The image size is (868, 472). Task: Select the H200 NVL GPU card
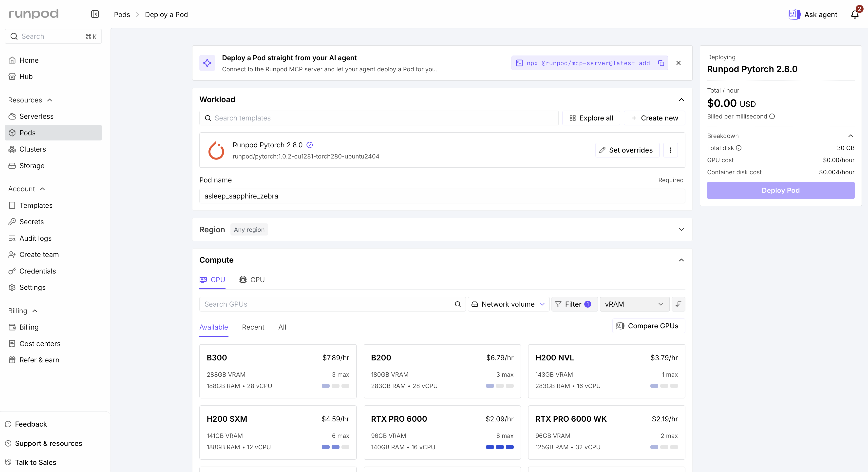click(x=606, y=371)
